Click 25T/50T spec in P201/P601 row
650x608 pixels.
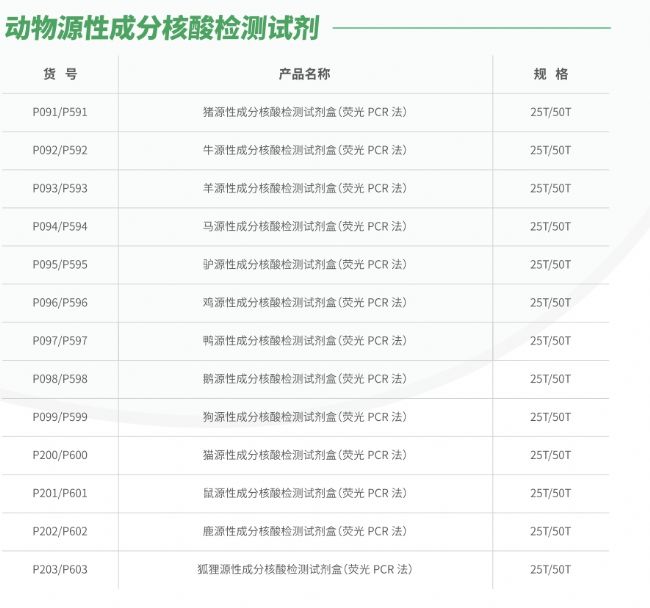[551, 494]
